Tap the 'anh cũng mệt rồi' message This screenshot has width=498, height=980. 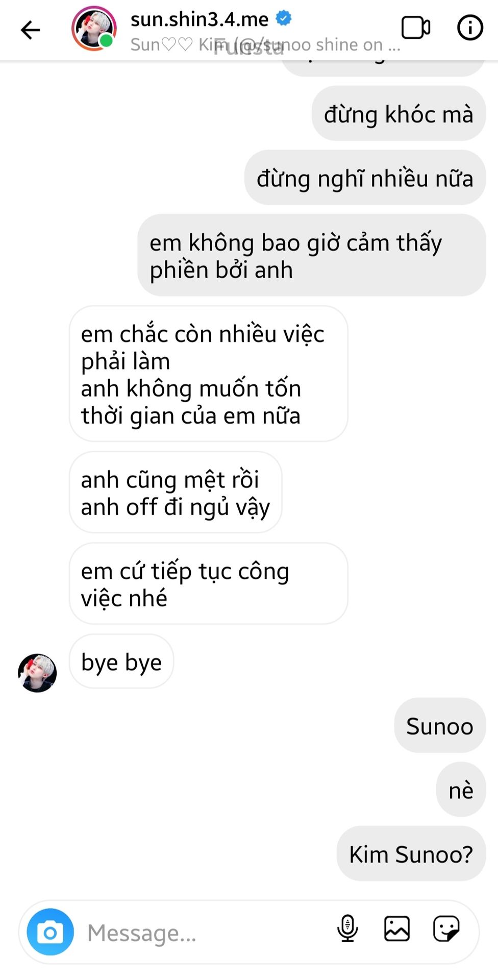click(176, 493)
